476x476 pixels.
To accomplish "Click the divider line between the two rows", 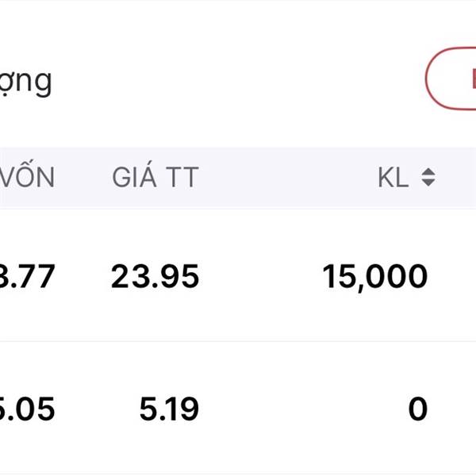I will point(238,342).
